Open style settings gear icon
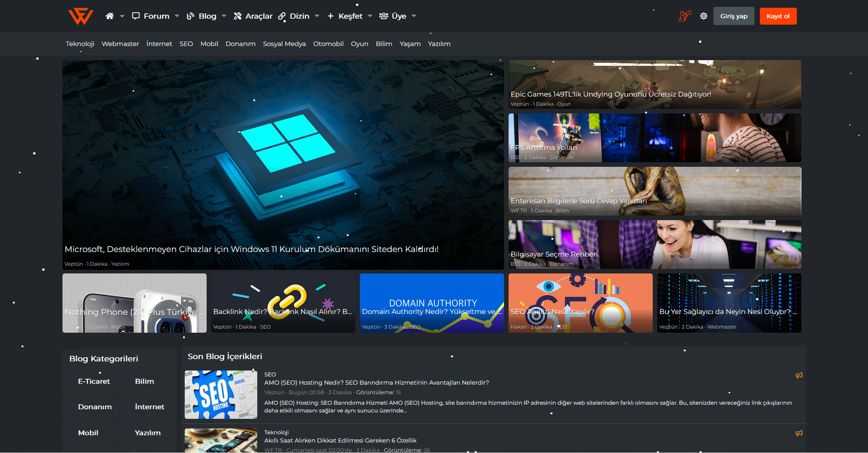 point(704,16)
